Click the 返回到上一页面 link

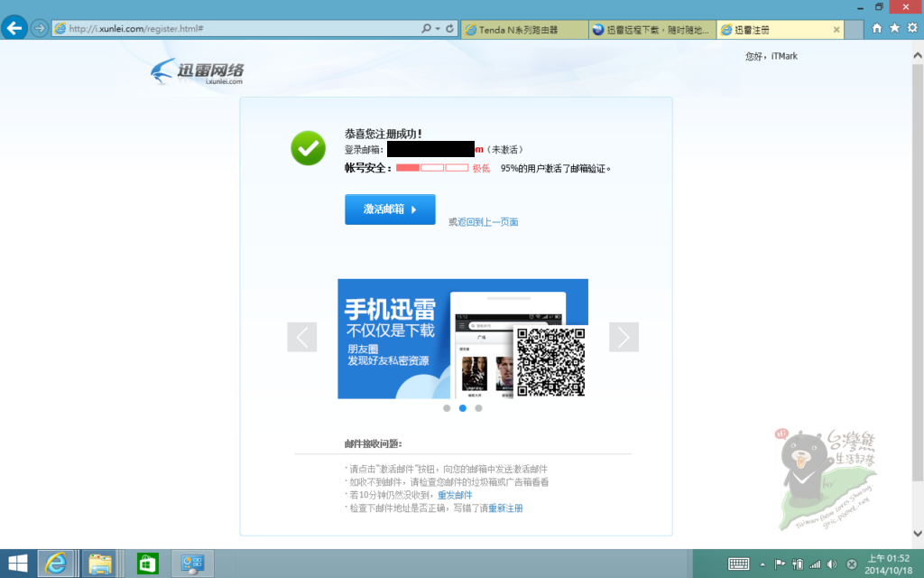488,222
